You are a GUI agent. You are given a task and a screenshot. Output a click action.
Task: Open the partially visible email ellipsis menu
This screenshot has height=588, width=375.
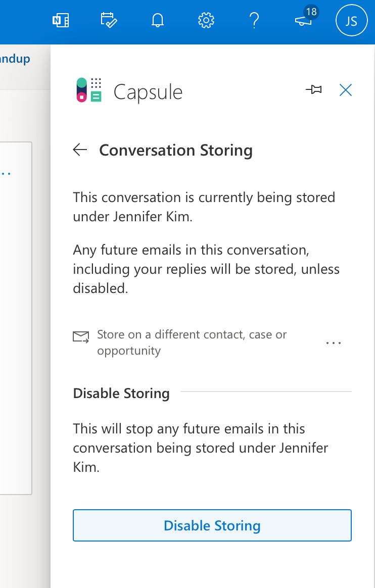click(5, 174)
